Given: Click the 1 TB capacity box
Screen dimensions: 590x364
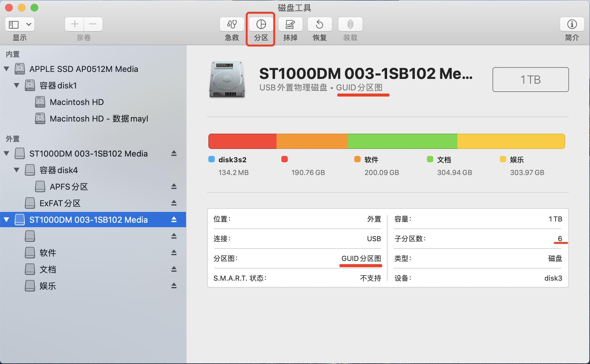Looking at the screenshot, I should coord(530,80).
